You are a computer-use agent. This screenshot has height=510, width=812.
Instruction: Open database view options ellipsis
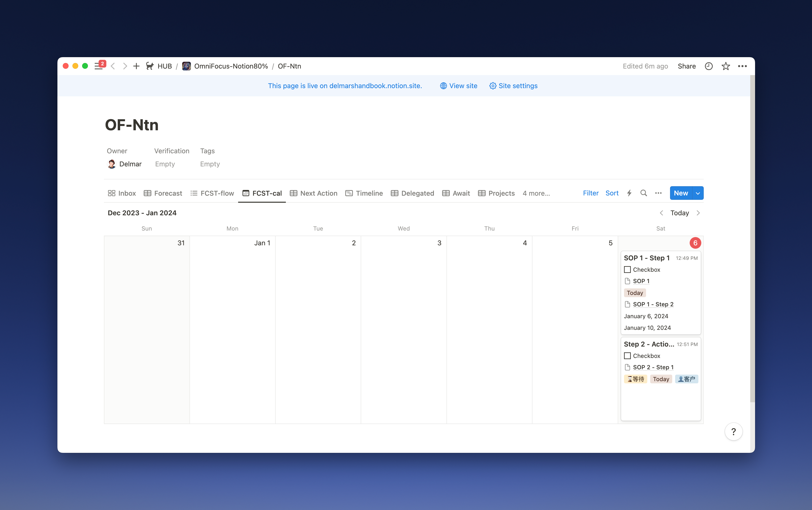click(x=658, y=193)
